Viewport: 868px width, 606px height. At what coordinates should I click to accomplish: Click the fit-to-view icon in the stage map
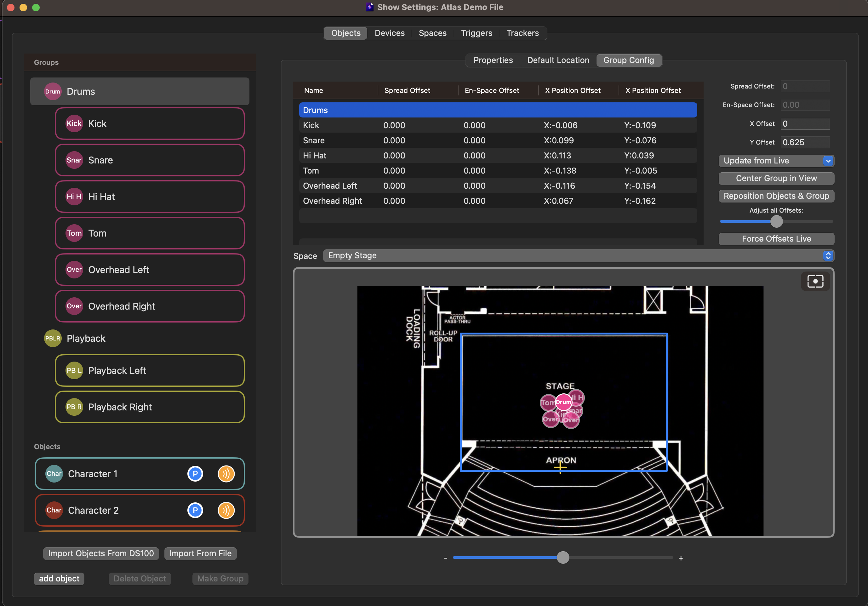[815, 281]
